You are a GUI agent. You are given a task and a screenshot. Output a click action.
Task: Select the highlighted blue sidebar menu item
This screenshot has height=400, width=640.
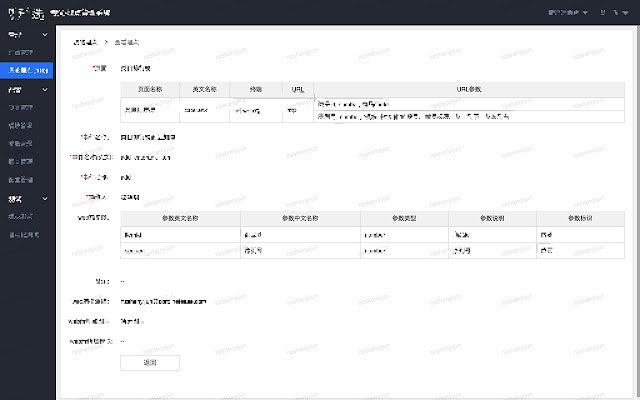(27, 70)
